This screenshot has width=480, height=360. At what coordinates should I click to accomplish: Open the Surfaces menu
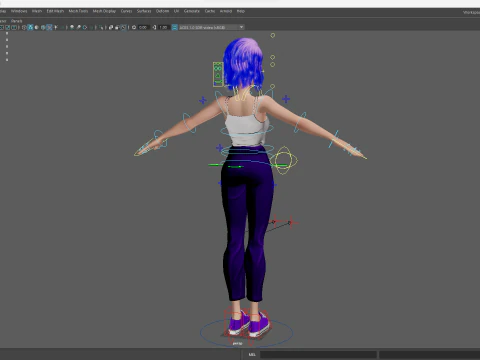[x=144, y=11]
